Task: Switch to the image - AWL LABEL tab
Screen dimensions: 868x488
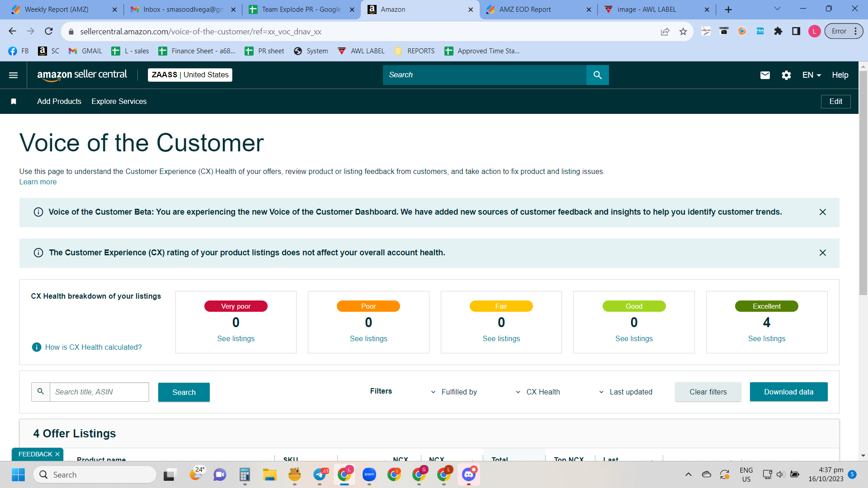Action: [x=656, y=9]
